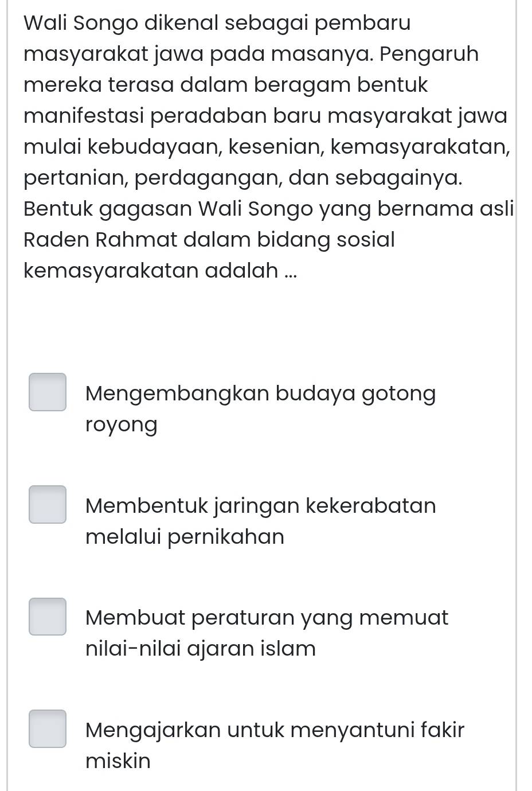Click the 'Mengajarkan untuk menyantuni fakir' option text
Screen dimensions: 532x791
pos(275,730)
